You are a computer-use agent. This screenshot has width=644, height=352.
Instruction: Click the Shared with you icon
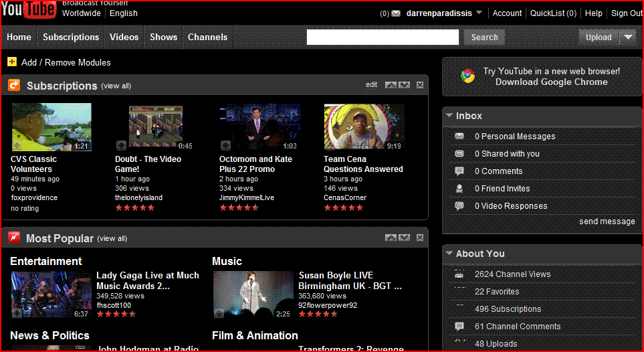tap(459, 153)
